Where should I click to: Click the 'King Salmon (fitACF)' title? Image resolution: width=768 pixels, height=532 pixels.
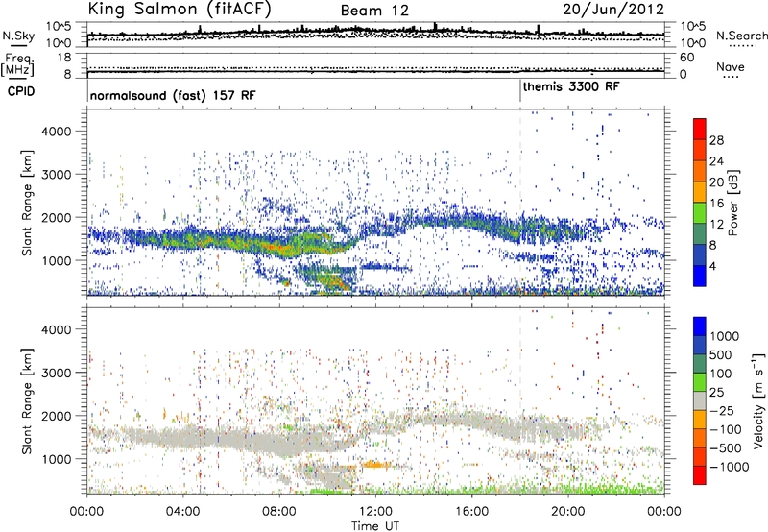click(180, 9)
